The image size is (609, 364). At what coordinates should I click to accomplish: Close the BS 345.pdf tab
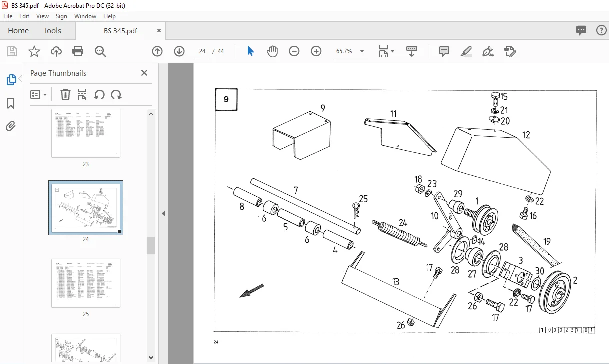(159, 31)
